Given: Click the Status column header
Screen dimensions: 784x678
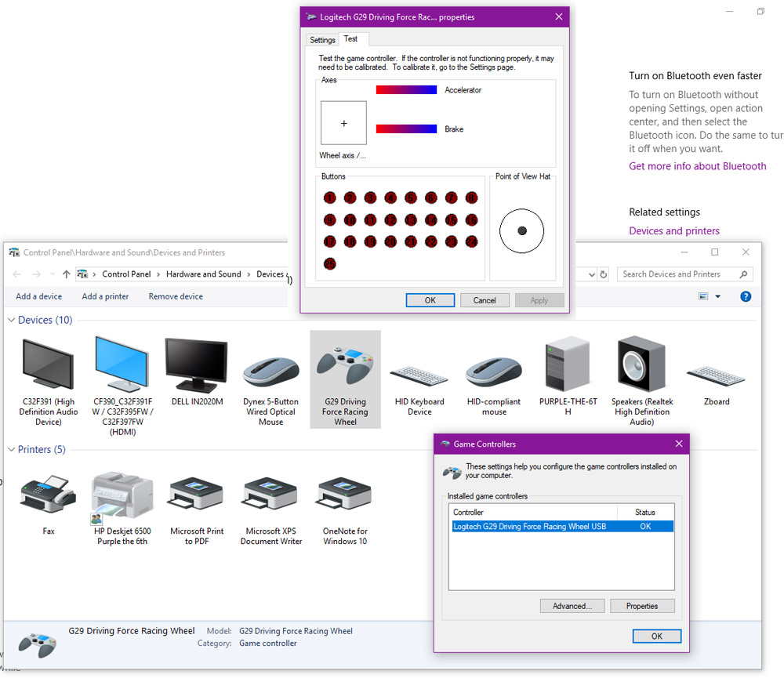Looking at the screenshot, I should (645, 512).
